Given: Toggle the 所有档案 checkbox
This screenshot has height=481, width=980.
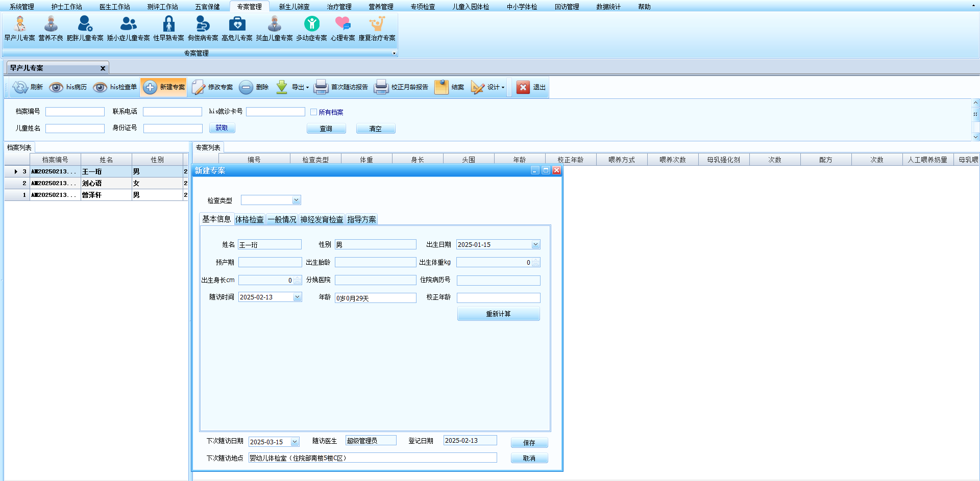Looking at the screenshot, I should [x=313, y=112].
